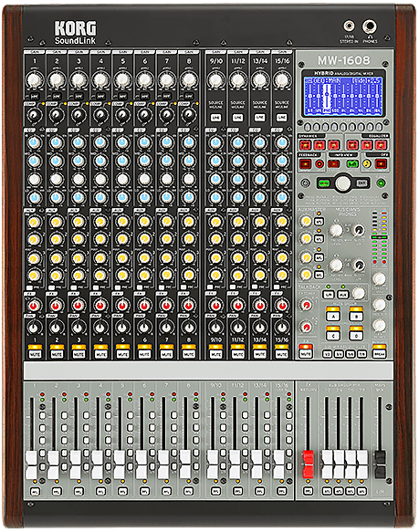
Task: Click the last Equalizer section button
Action: (381, 145)
